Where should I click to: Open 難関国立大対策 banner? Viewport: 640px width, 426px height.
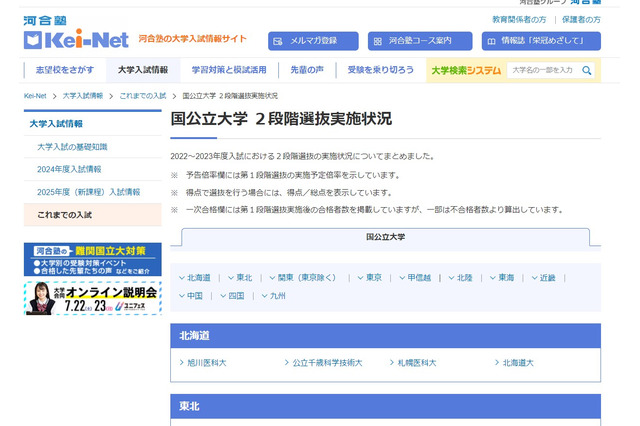93,260
